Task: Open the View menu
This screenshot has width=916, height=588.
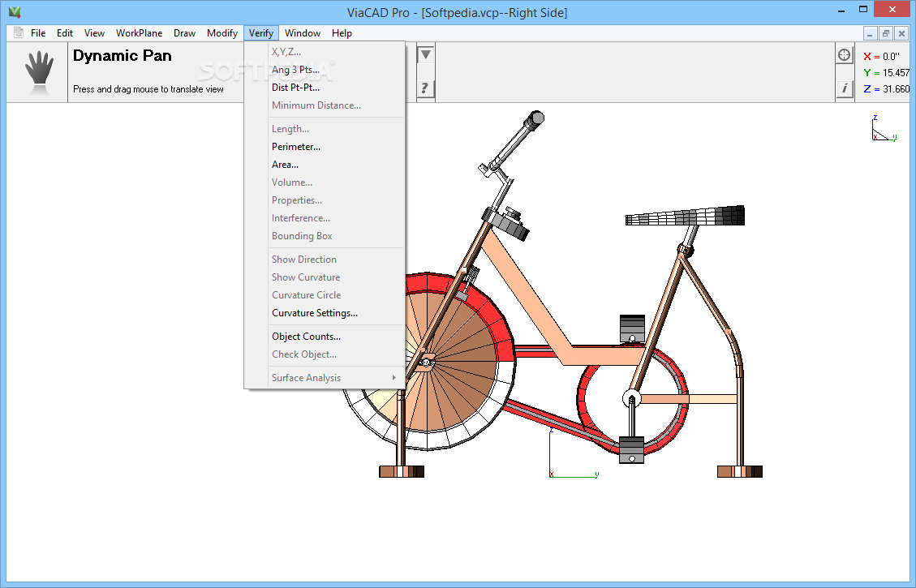Action: [x=94, y=33]
